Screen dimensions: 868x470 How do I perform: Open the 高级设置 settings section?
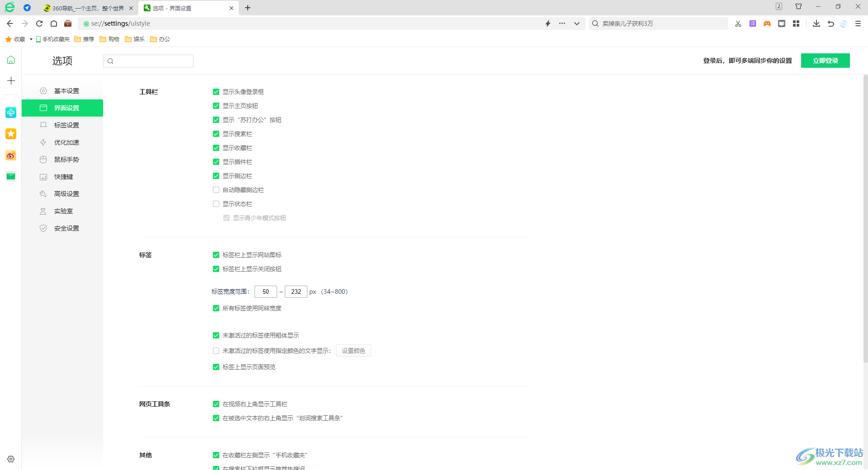click(x=62, y=194)
